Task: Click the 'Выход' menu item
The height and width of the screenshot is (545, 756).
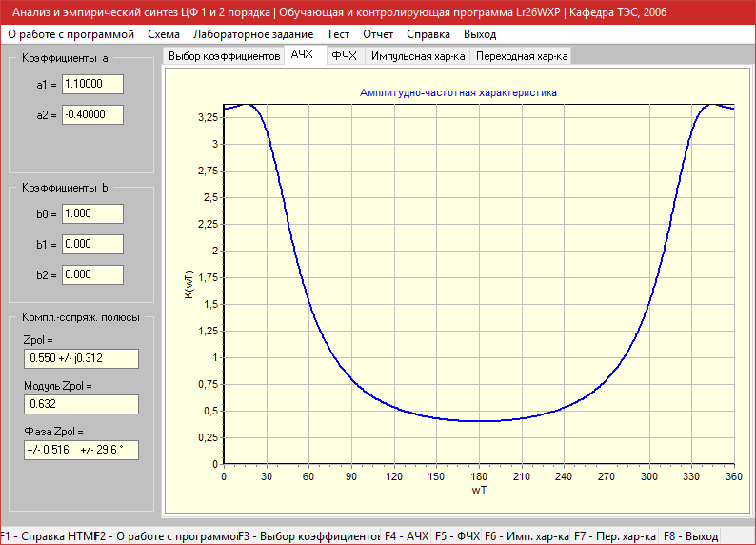Action: click(480, 34)
